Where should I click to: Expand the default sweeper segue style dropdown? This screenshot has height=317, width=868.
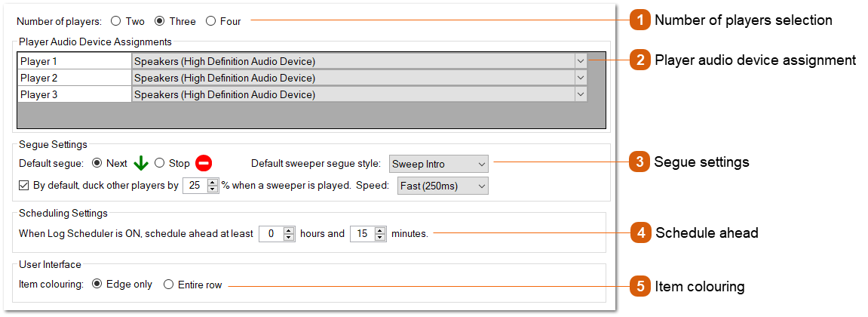click(x=481, y=164)
